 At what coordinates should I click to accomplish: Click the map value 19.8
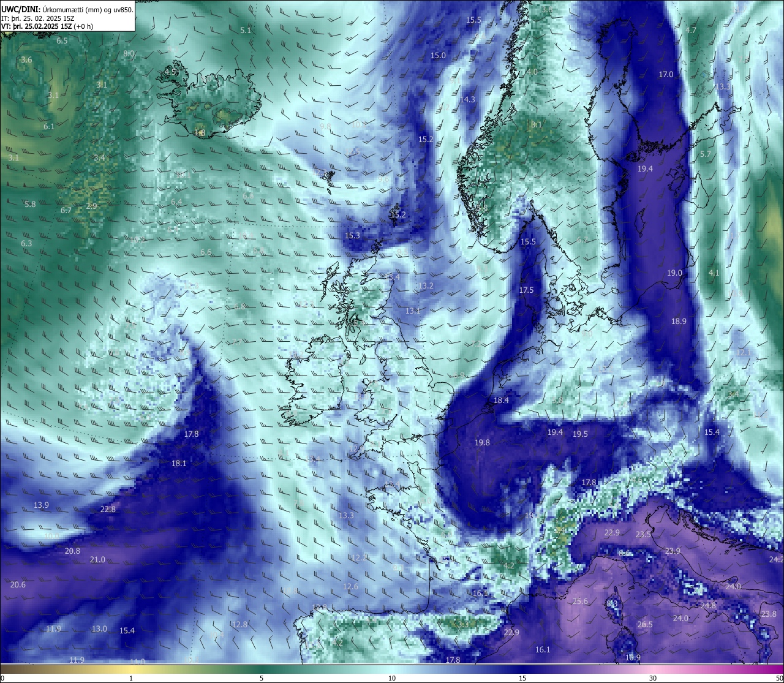[x=482, y=443]
